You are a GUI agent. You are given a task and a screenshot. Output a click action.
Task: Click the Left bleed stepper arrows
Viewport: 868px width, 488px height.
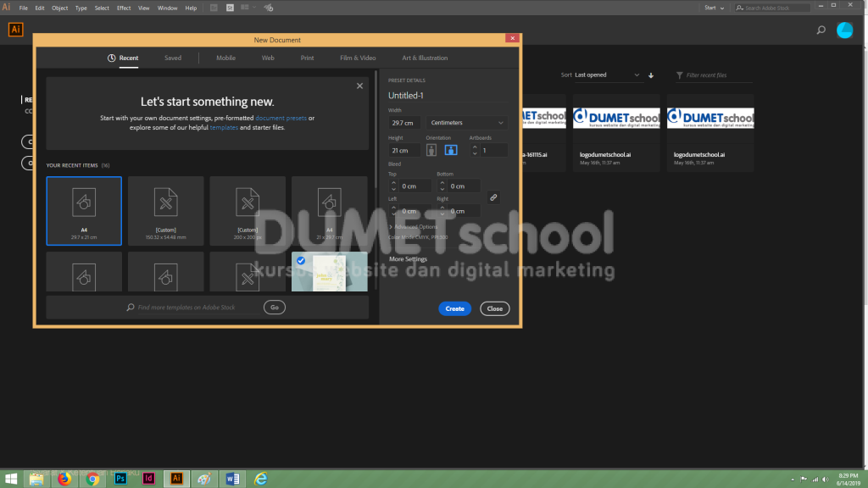tap(393, 211)
